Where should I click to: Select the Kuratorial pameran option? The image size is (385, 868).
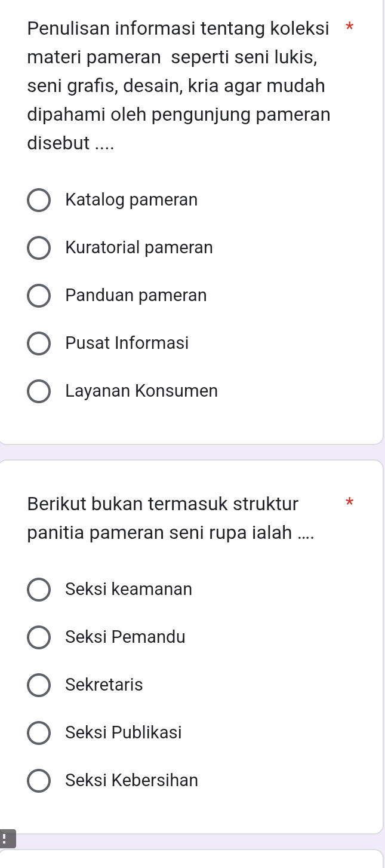[38, 247]
